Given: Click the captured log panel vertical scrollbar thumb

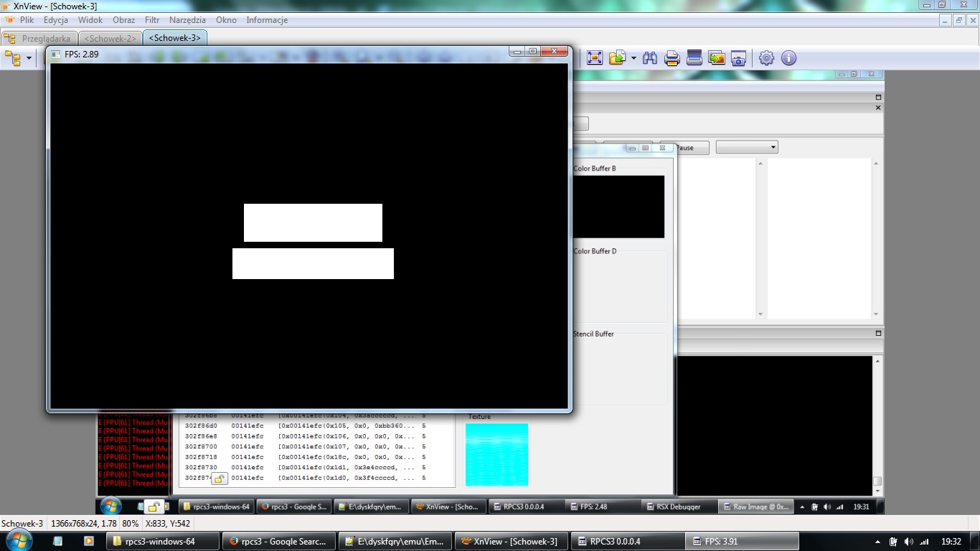Looking at the screenshot, I should point(877,481).
